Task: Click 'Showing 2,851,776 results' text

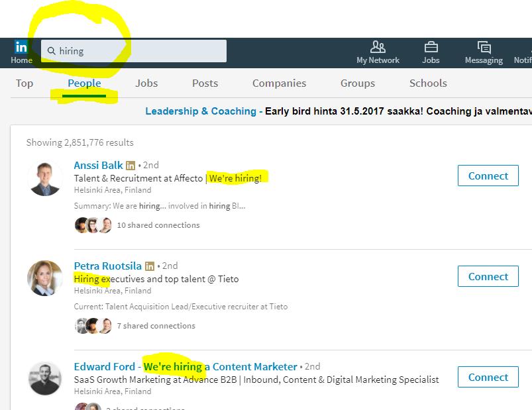Action: pos(80,142)
